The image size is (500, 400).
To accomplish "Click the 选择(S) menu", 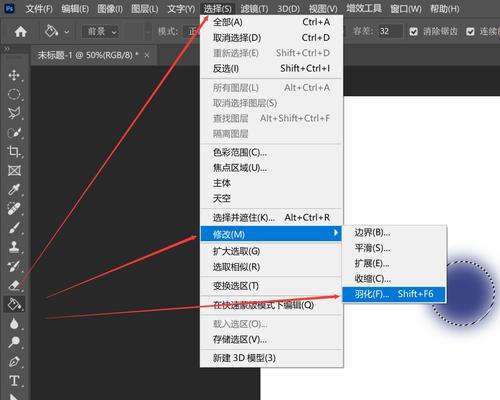I will click(217, 9).
